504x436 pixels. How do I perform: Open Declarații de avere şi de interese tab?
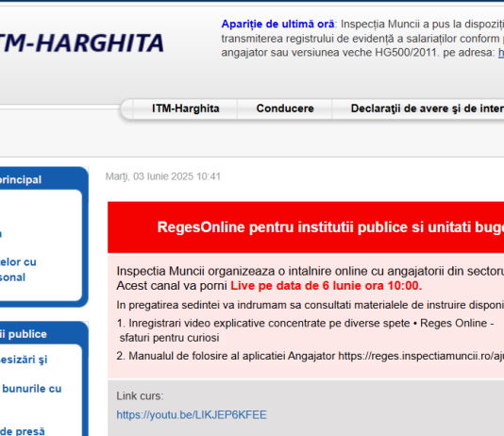click(427, 109)
